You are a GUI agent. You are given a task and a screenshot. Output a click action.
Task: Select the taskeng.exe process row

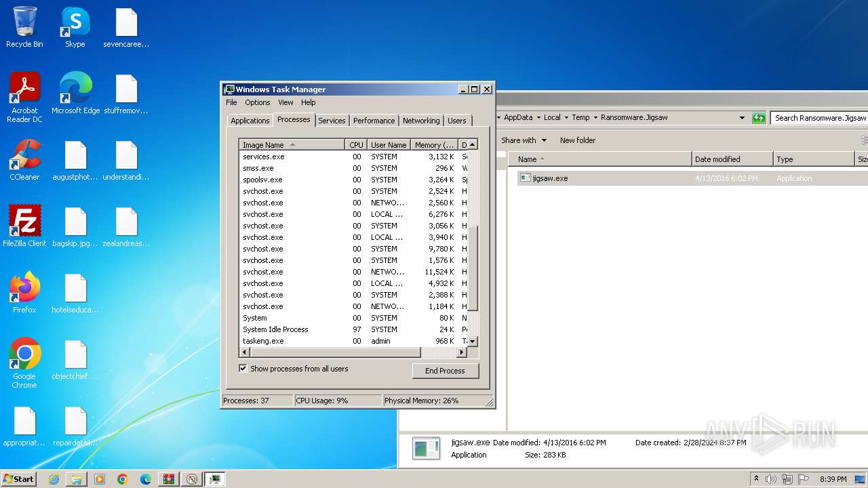[353, 341]
